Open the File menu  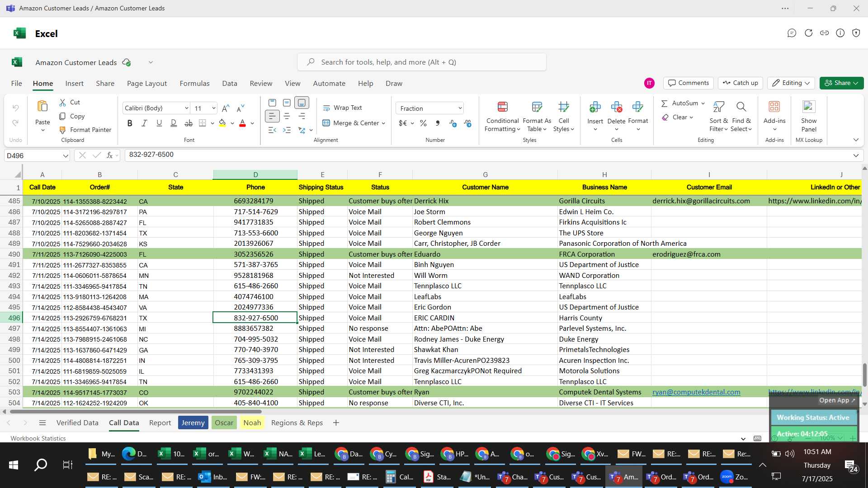point(16,84)
